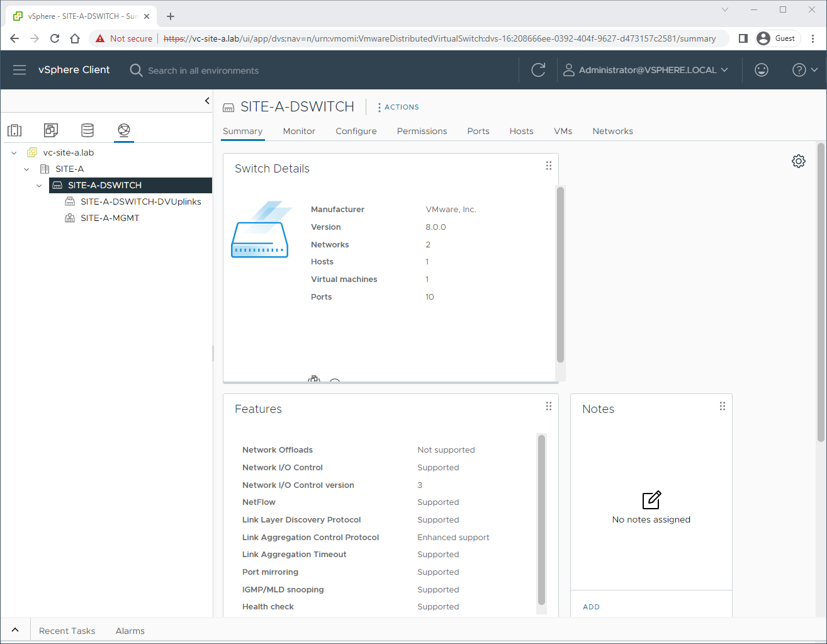Switch to Networking inventory view
This screenshot has height=644, width=827.
click(x=124, y=130)
